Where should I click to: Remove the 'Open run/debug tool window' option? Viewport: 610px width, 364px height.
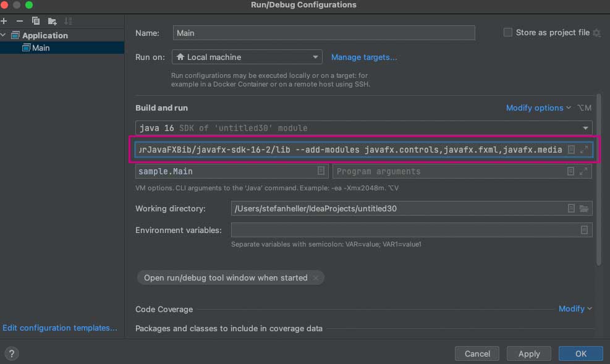pyautogui.click(x=316, y=277)
